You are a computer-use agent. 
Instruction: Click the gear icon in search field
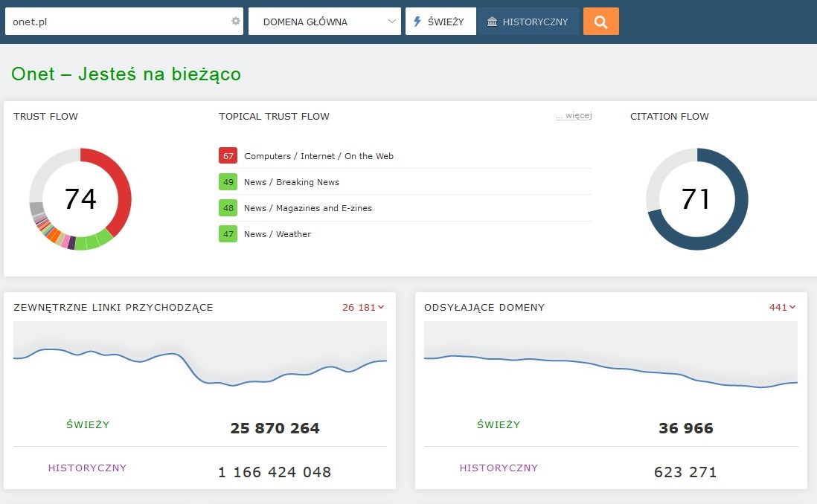pyautogui.click(x=236, y=21)
